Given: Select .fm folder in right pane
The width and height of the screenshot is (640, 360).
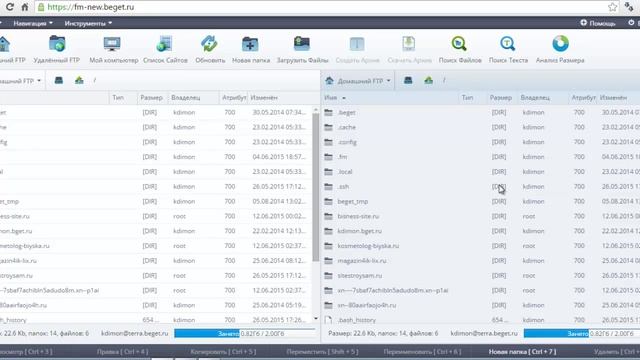Looking at the screenshot, I should tap(342, 157).
